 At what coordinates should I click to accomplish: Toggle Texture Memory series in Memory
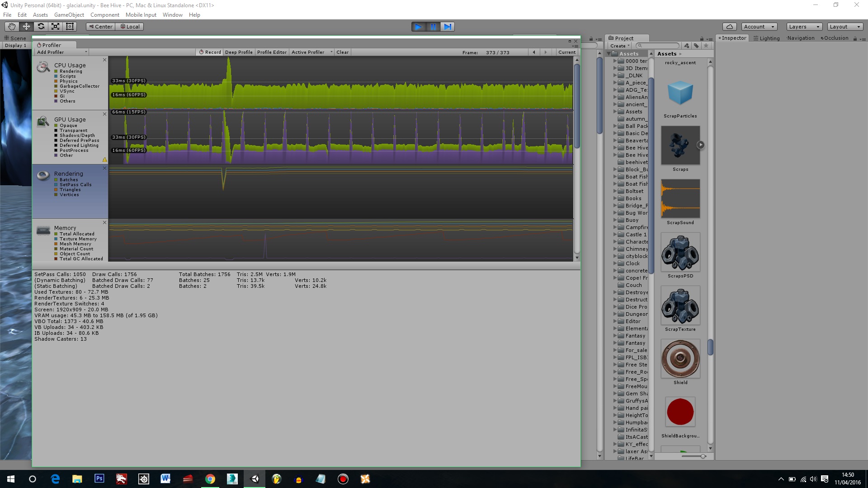75,239
